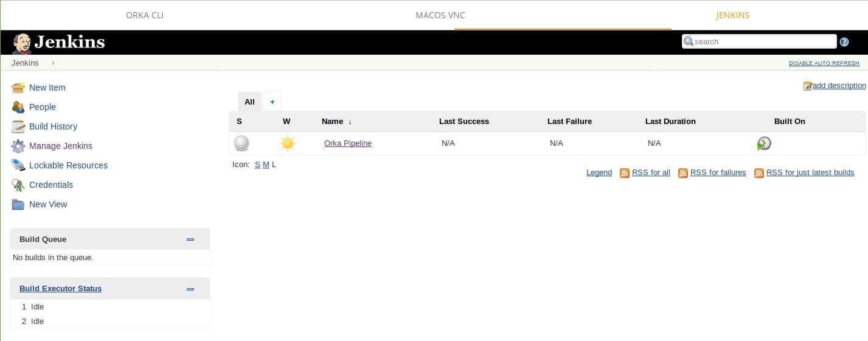Click the Build Queue panel title
This screenshot has height=341, width=868.
[43, 239]
